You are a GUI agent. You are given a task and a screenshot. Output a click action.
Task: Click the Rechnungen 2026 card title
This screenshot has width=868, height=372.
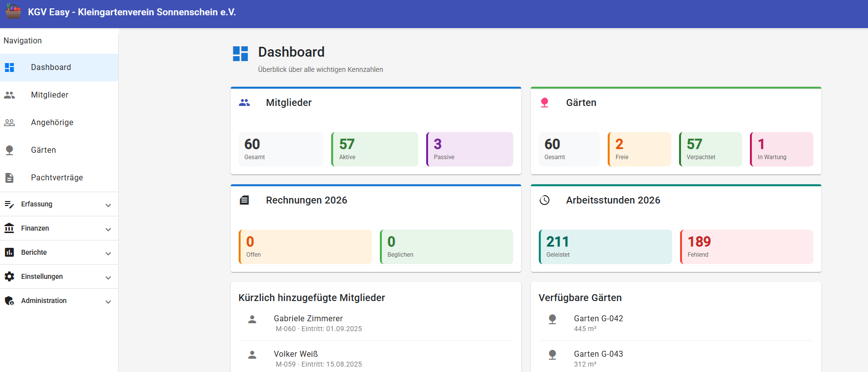(x=307, y=200)
